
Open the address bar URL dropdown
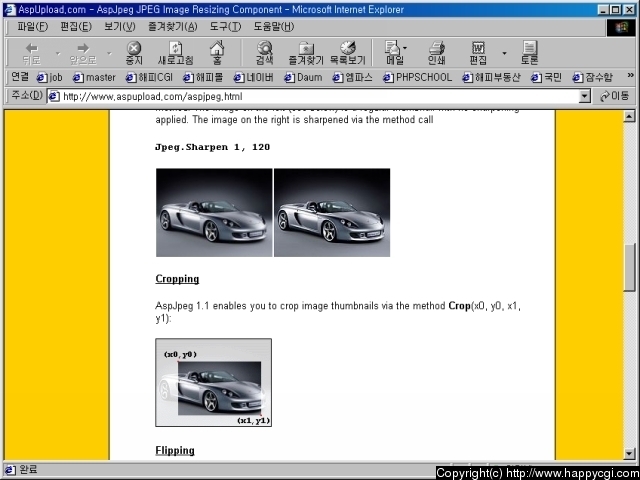click(x=584, y=97)
